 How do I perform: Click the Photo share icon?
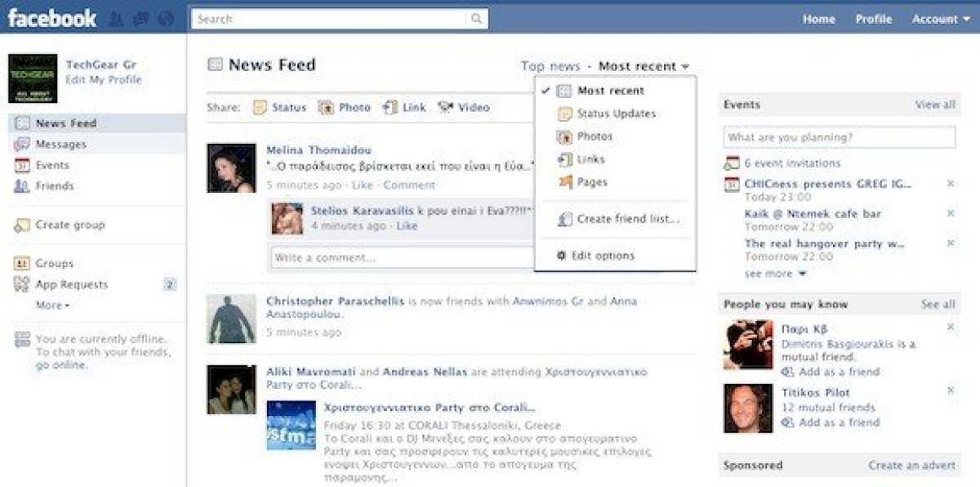[326, 107]
